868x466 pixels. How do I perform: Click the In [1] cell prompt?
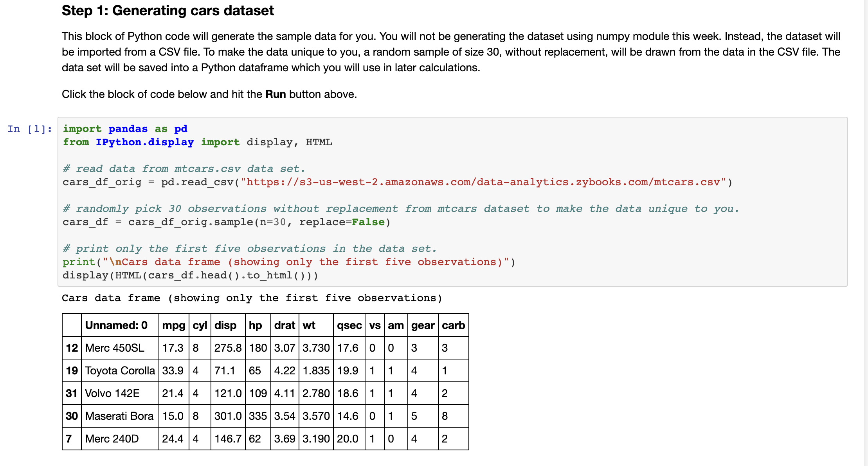click(x=30, y=129)
